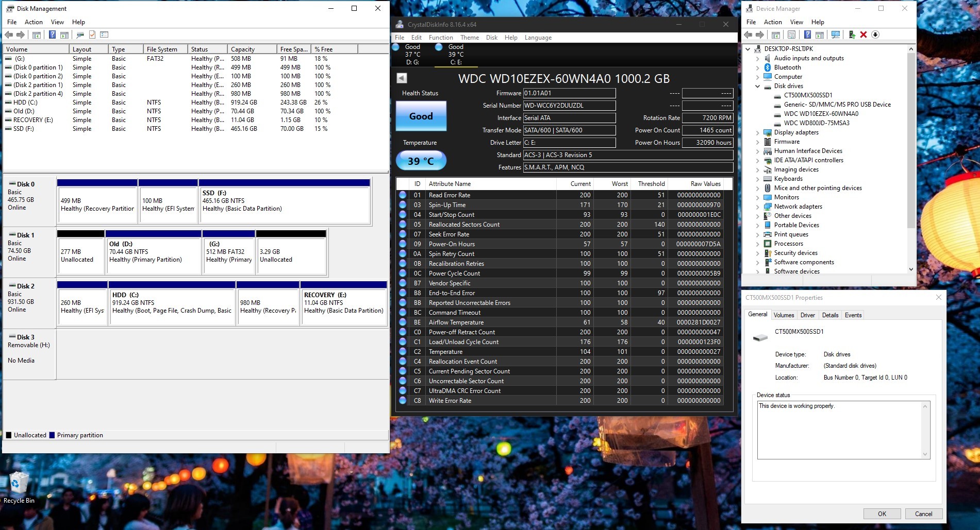Click the 39 °C temperature button
Viewport: 980px width, 530px height.
pyautogui.click(x=421, y=161)
